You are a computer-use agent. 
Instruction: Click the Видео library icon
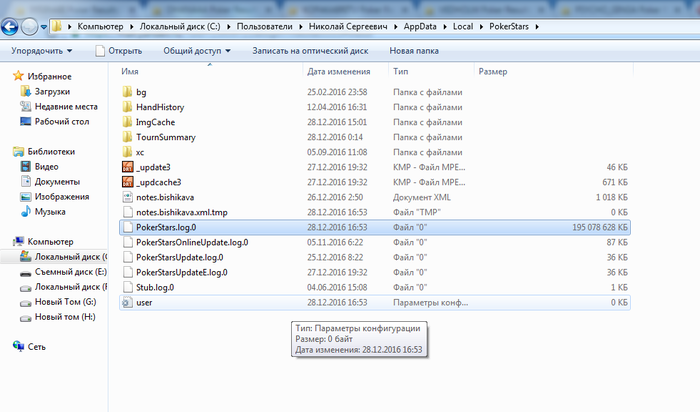[x=26, y=166]
